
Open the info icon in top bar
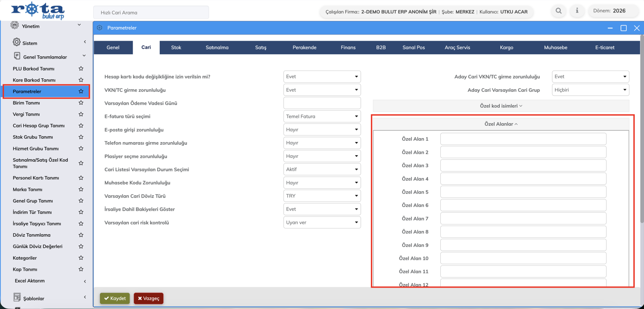(x=577, y=11)
